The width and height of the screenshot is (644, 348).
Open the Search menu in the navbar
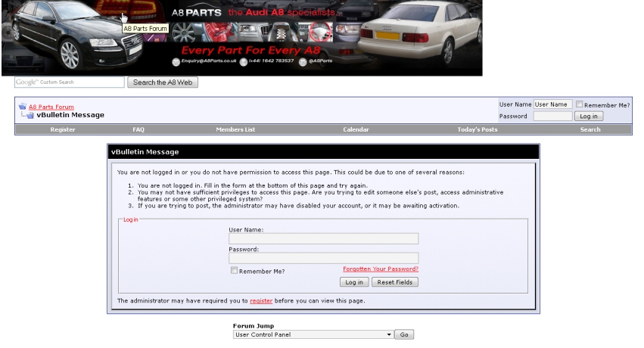pyautogui.click(x=590, y=129)
